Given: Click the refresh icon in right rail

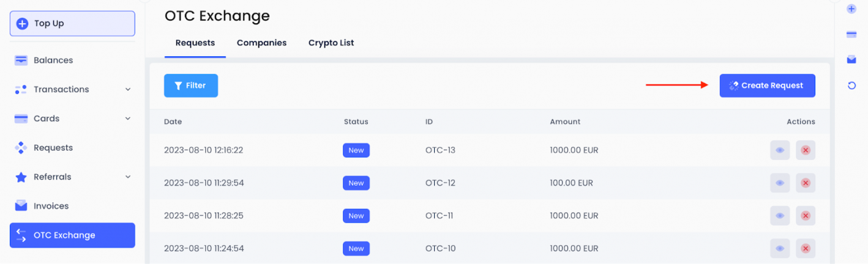Looking at the screenshot, I should pyautogui.click(x=851, y=86).
